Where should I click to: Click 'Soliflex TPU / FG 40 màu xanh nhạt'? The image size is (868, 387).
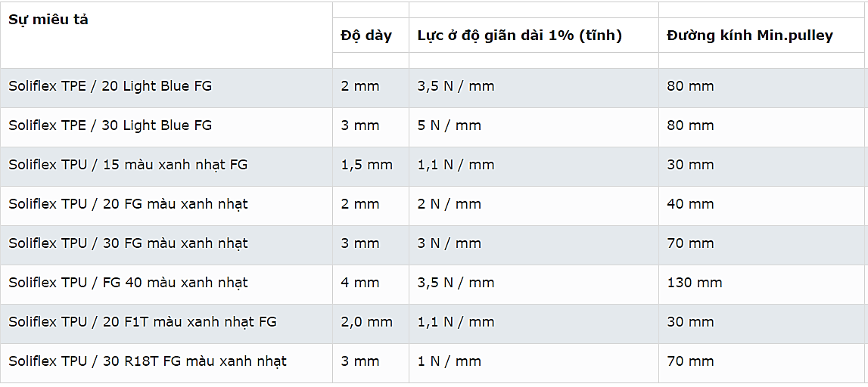point(128,283)
